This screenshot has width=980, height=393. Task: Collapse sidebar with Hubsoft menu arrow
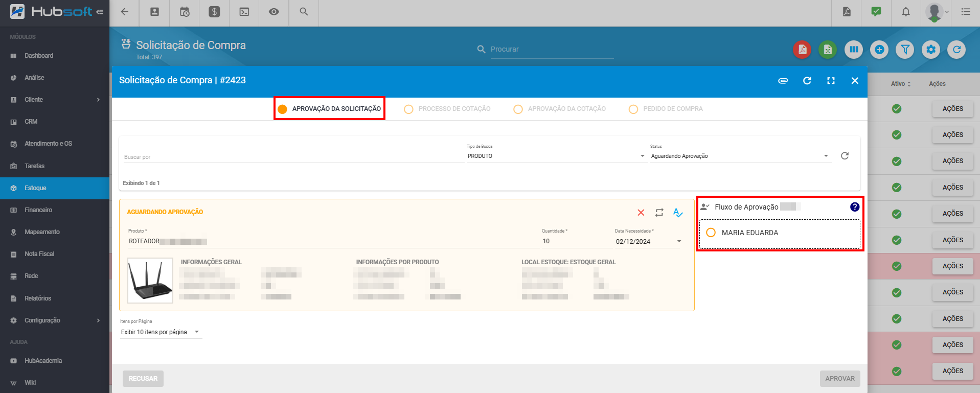pyautogui.click(x=100, y=12)
